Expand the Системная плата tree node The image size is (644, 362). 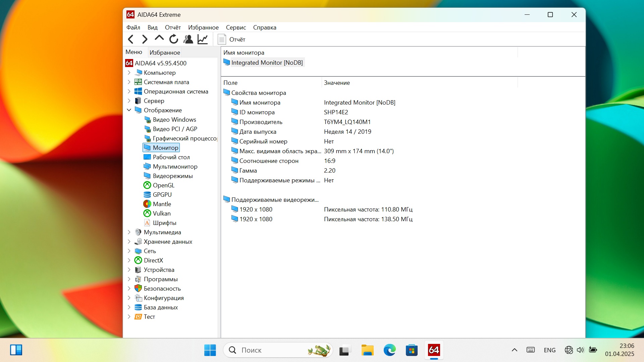[x=129, y=82]
